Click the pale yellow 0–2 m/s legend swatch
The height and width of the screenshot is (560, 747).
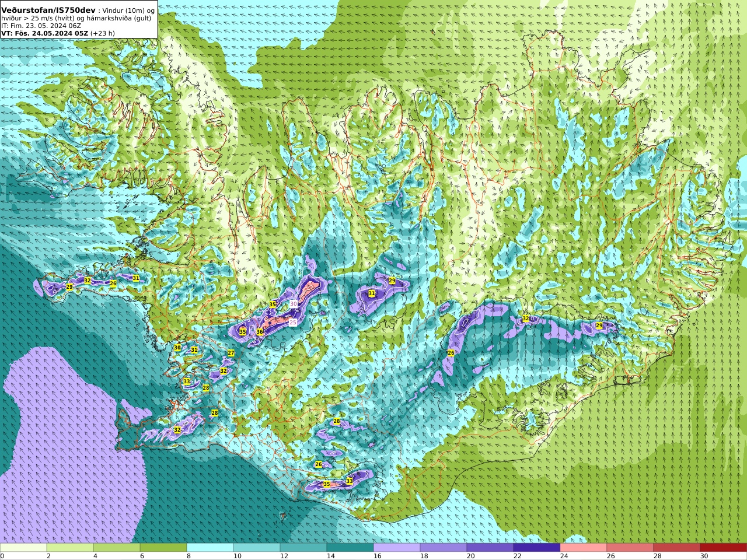23,548
